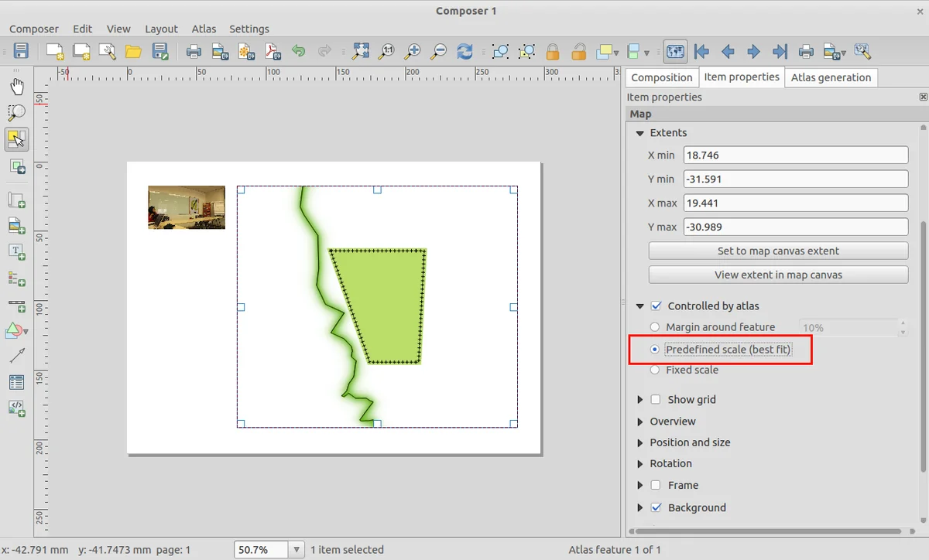The height and width of the screenshot is (560, 929).
Task: Open the zoom level 50.7% dropdown
Action: [x=297, y=550]
